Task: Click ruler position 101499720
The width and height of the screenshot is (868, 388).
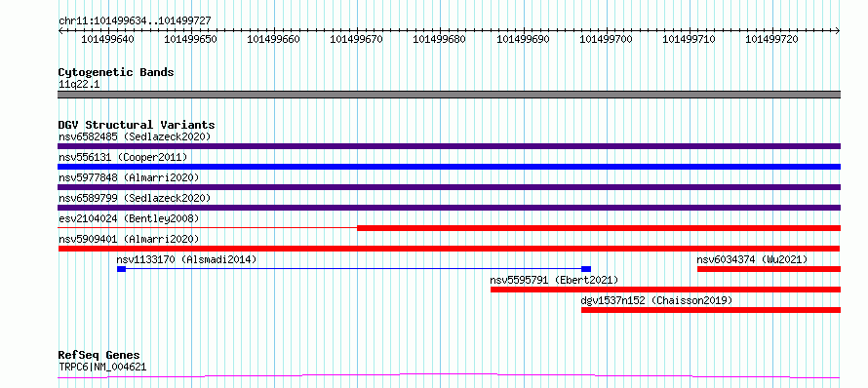Action: [772, 39]
